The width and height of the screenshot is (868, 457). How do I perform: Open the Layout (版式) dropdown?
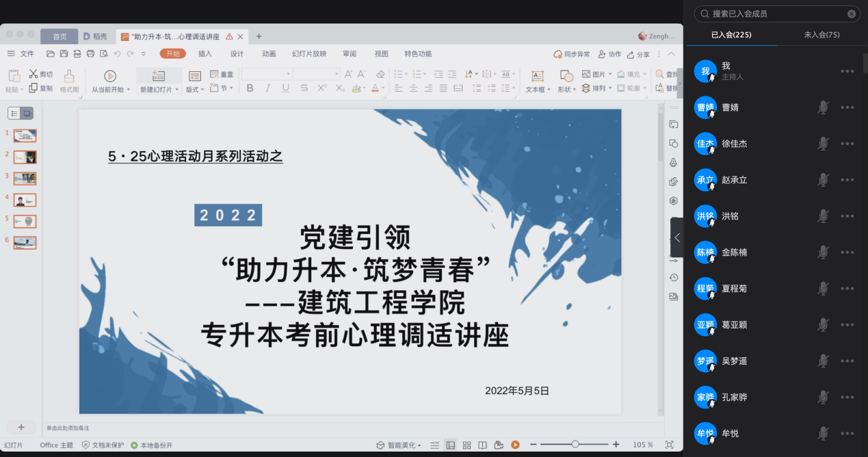click(x=195, y=89)
